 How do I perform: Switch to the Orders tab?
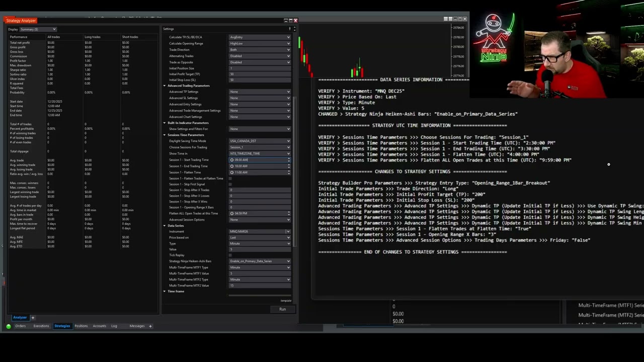[x=20, y=326]
